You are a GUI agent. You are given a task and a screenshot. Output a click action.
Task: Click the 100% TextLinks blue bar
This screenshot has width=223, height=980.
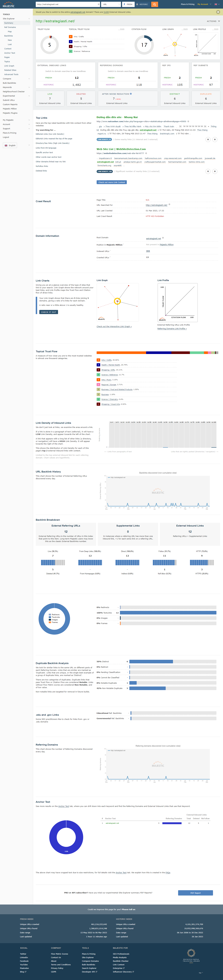pyautogui.click(x=168, y=613)
